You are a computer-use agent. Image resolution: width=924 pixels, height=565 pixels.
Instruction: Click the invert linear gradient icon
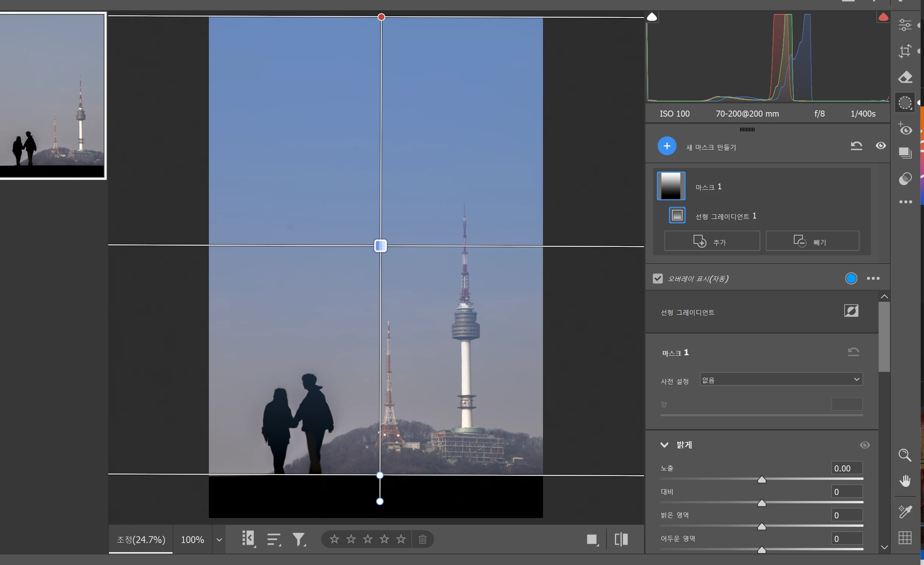[x=851, y=311]
